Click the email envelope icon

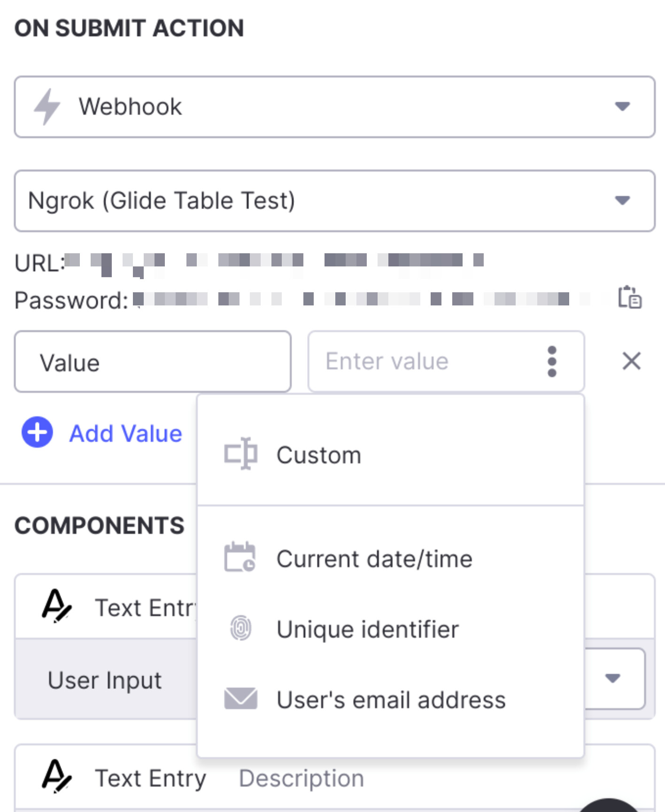[x=240, y=699]
